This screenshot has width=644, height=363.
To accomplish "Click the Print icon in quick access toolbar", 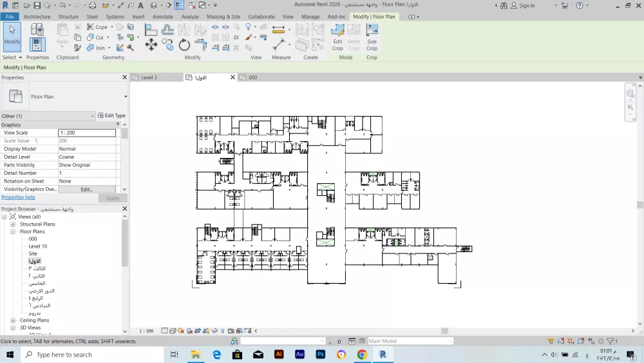I will pos(92,5).
